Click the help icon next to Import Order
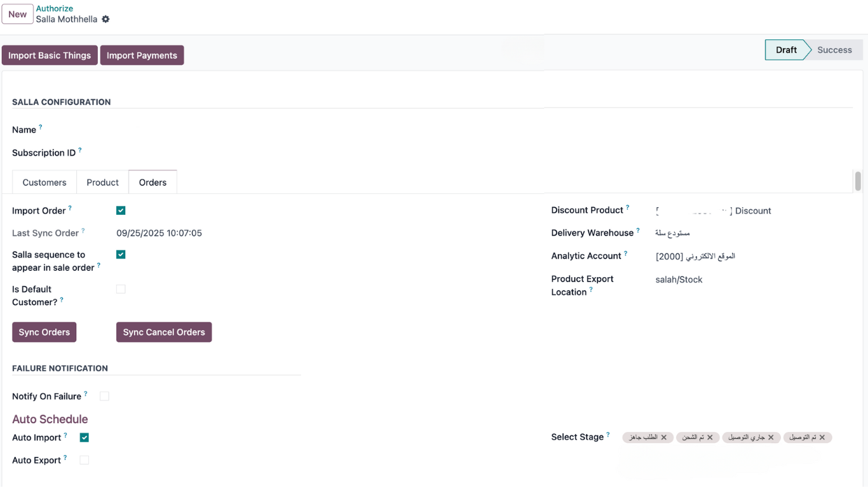The image size is (868, 488). [70, 208]
